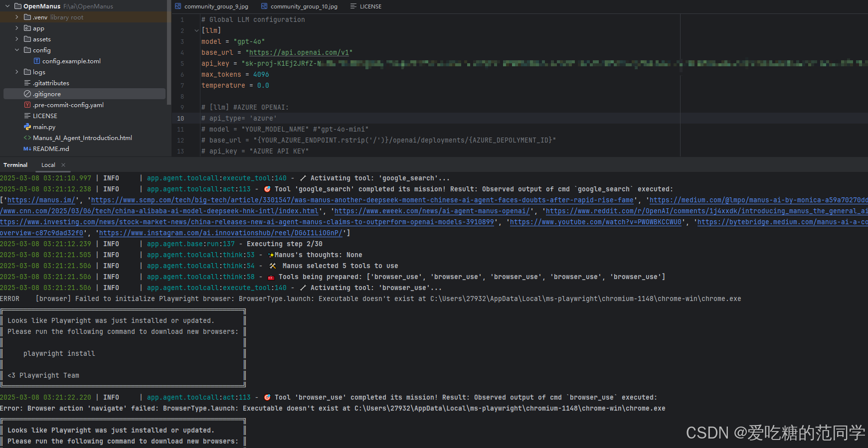868x448 pixels.
Task: Close the Local terminal session tab
Action: [x=63, y=165]
